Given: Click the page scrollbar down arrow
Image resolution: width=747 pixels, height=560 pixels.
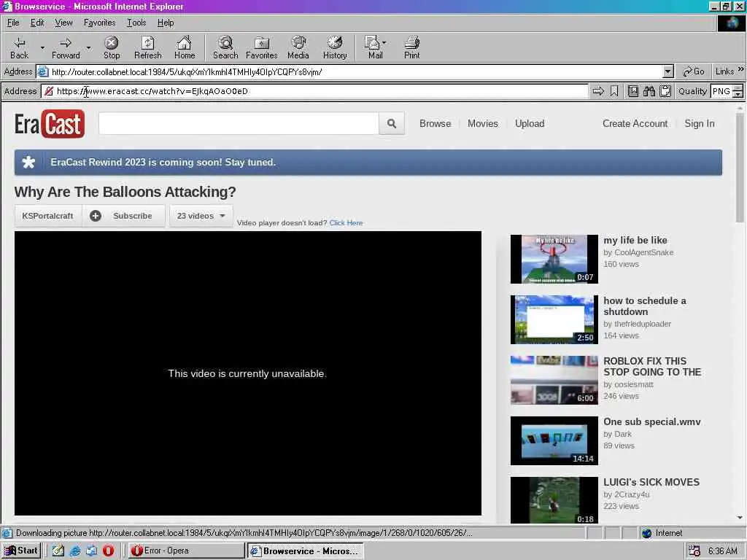Looking at the screenshot, I should coord(740,518).
